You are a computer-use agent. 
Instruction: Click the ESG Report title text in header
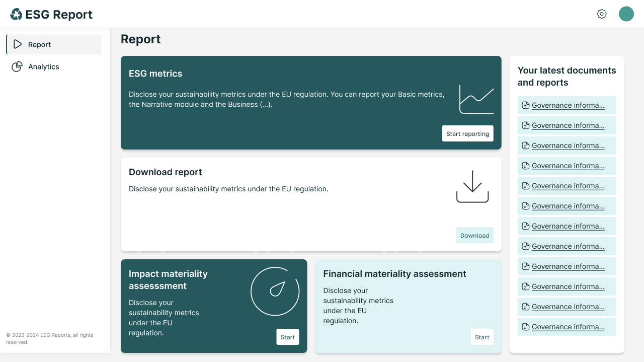click(x=59, y=15)
